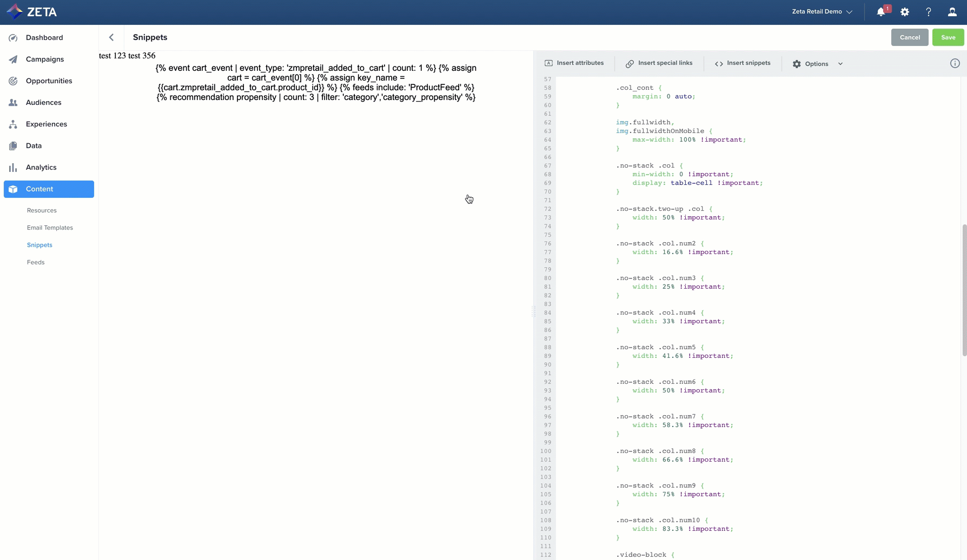967x560 pixels.
Task: Open the user profile icon
Action: tap(952, 12)
